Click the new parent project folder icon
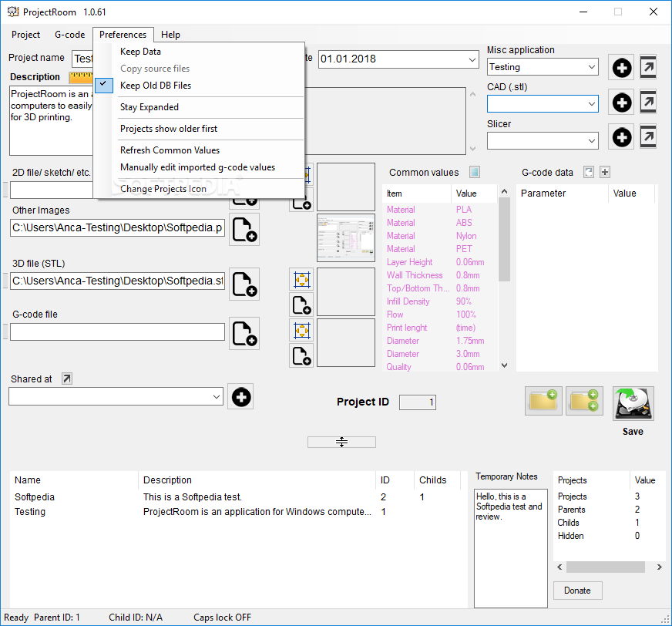Image resolution: width=672 pixels, height=626 pixels. (543, 401)
